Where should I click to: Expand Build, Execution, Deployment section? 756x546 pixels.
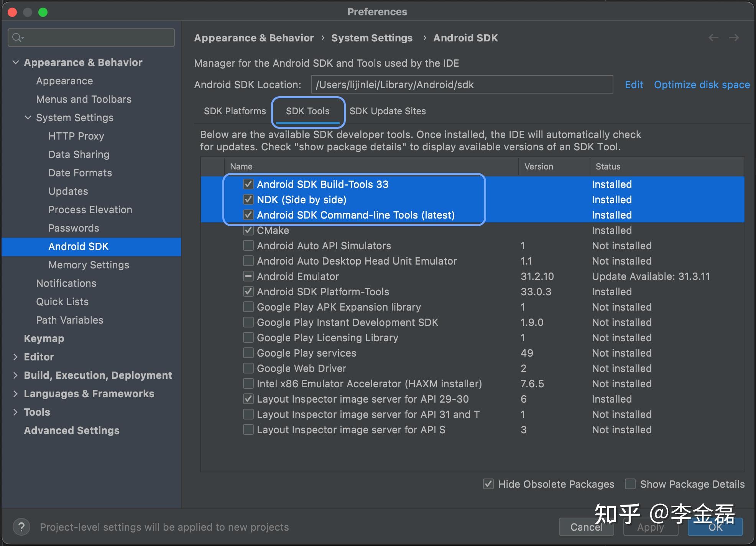click(x=15, y=375)
